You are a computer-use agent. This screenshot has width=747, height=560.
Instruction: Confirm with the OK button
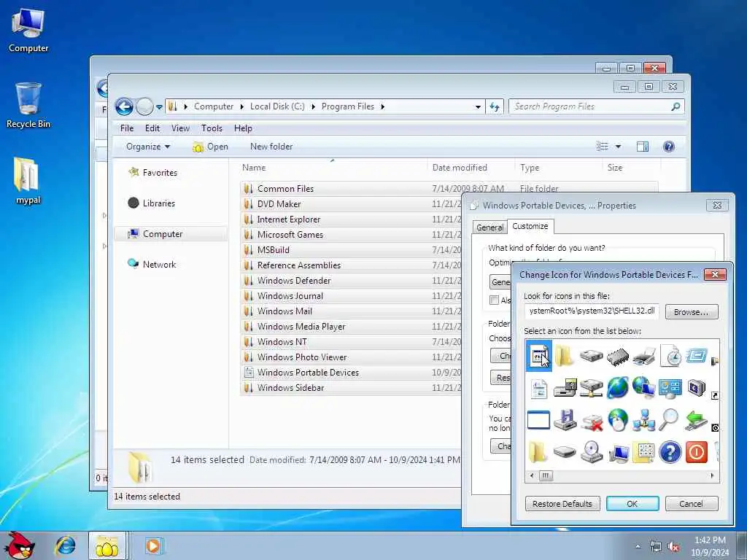[632, 504]
